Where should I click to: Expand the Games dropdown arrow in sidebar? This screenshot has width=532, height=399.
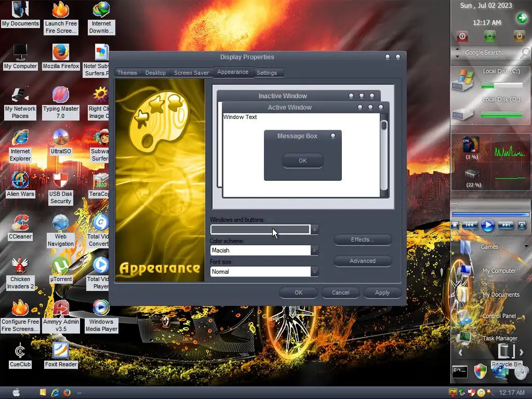526,246
